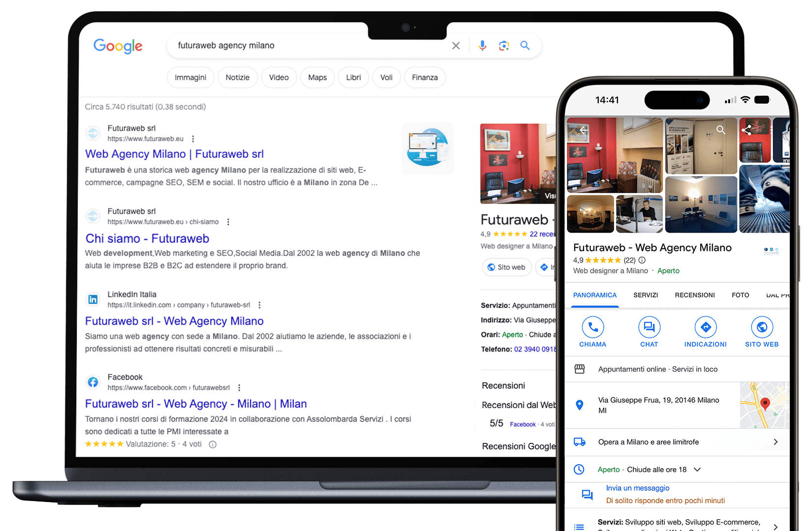Expand opening hours dropdown on phone

click(697, 470)
